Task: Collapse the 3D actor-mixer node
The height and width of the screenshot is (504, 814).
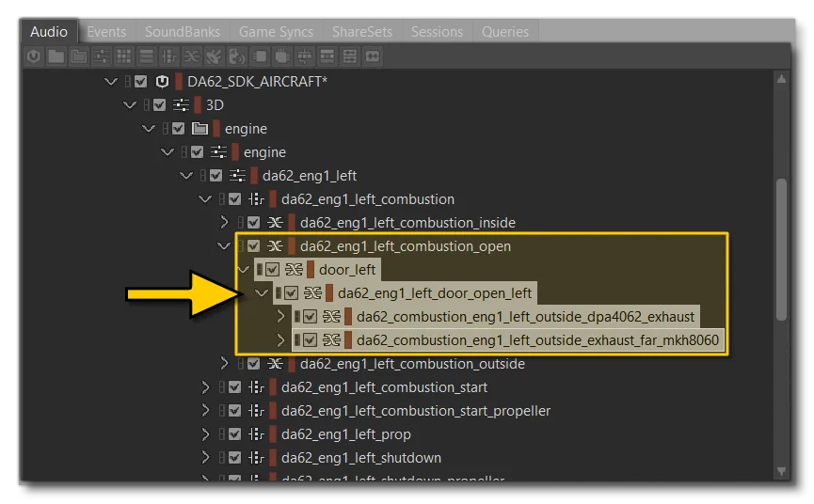Action: (130, 105)
